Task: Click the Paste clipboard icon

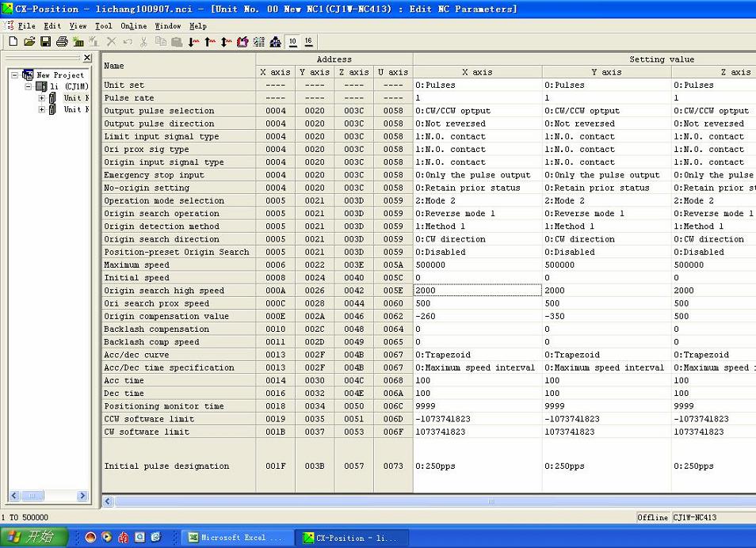Action: click(177, 42)
